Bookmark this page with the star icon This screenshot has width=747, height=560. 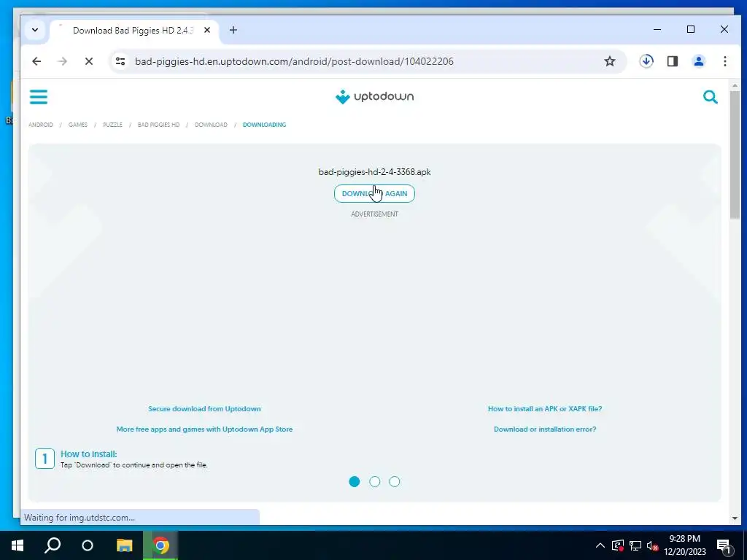tap(609, 61)
